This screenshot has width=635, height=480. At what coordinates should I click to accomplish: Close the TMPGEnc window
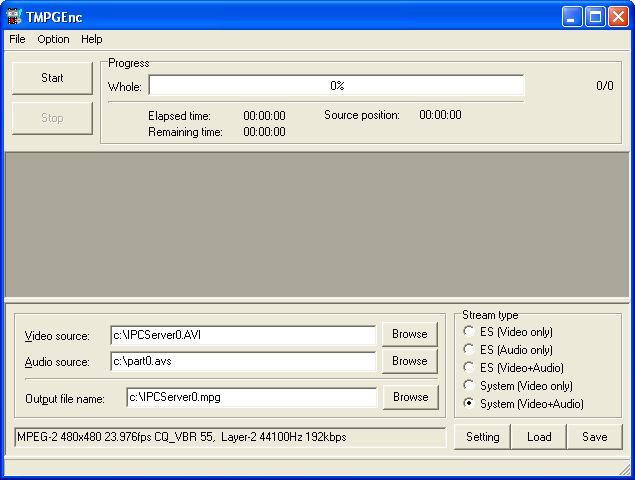click(618, 17)
